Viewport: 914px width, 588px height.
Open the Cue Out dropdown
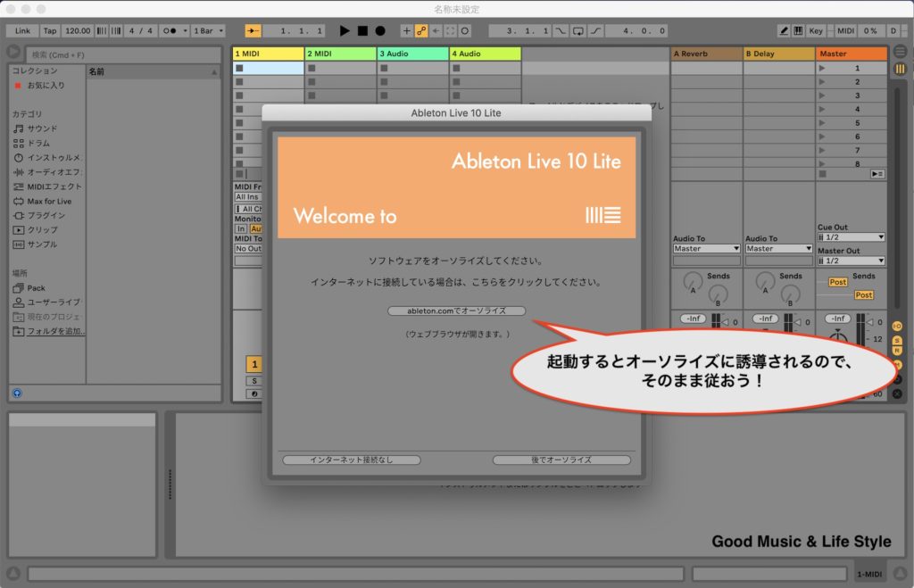851,237
